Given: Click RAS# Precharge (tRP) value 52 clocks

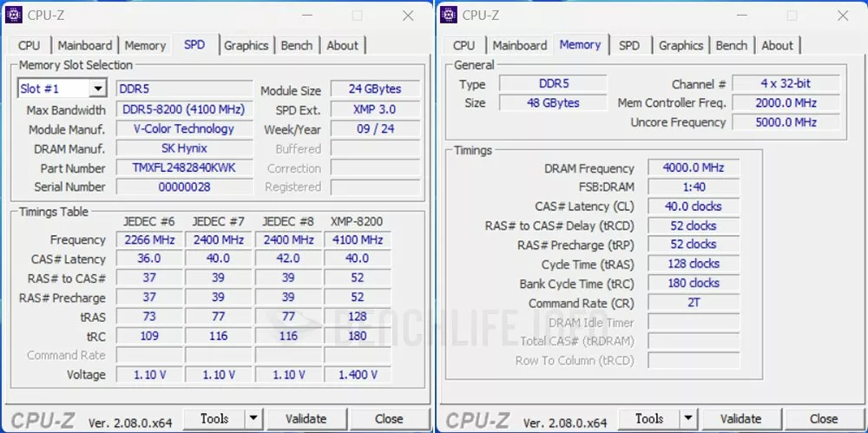Looking at the screenshot, I should (693, 244).
